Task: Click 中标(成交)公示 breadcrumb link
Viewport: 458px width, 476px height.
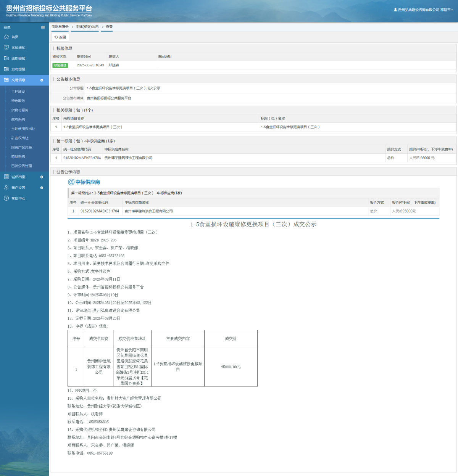Action: (87, 27)
